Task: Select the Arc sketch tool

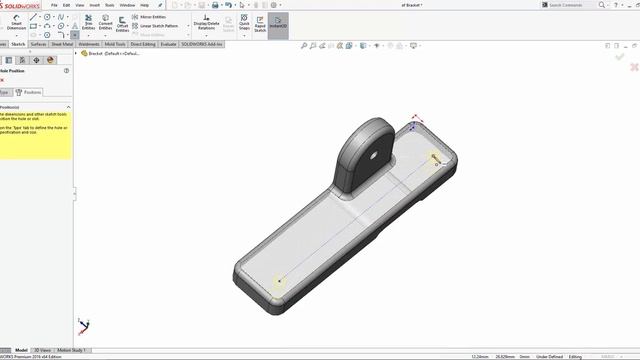Action: (47, 26)
